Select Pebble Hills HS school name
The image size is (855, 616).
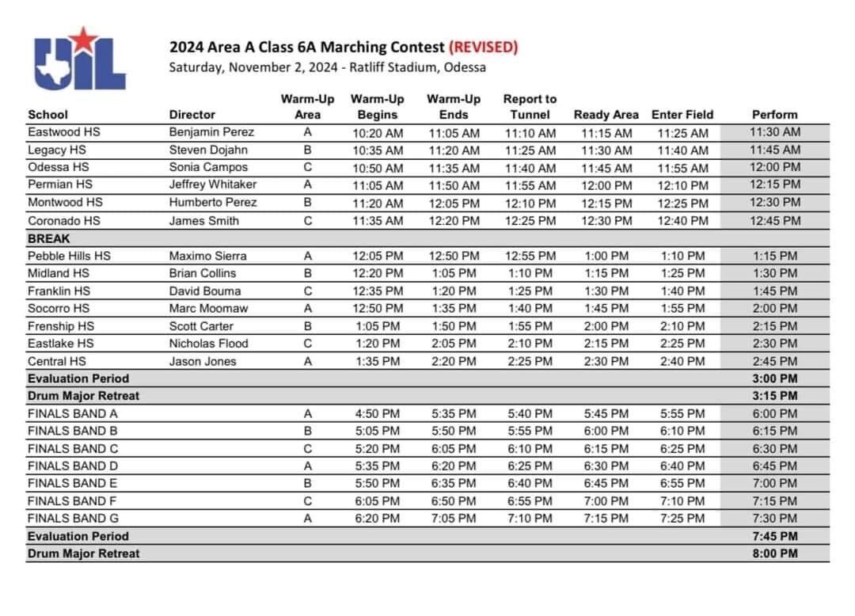[x=69, y=256]
